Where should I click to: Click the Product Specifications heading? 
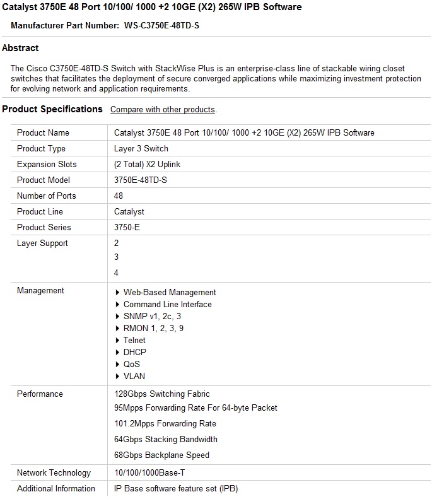(52, 109)
